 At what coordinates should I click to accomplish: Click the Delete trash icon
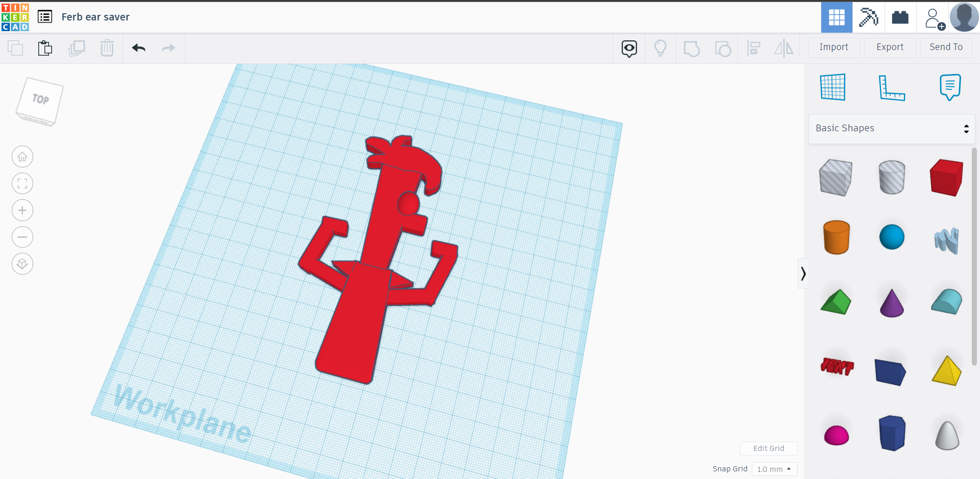(x=107, y=48)
